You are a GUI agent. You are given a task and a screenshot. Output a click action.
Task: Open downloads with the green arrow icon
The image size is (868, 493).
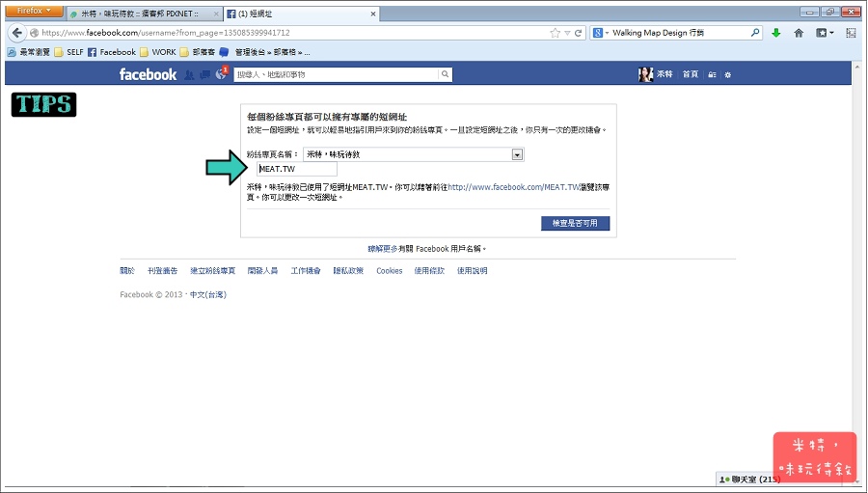tap(776, 33)
